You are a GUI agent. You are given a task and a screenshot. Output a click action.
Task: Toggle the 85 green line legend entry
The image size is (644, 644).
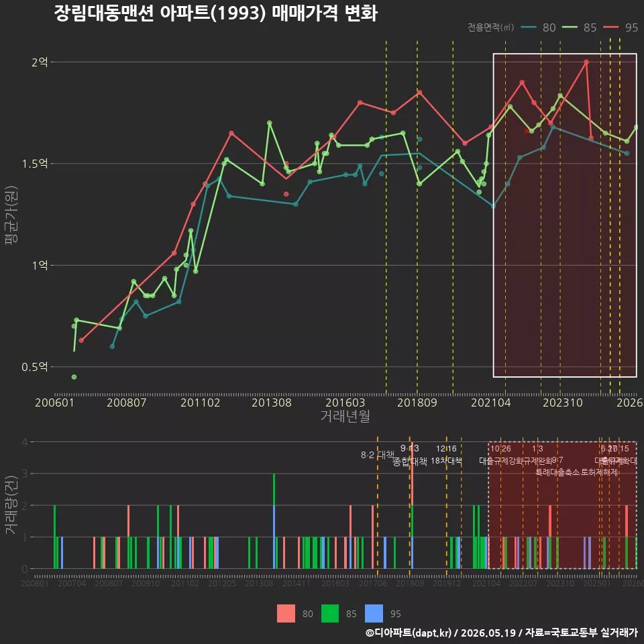tap(579, 28)
